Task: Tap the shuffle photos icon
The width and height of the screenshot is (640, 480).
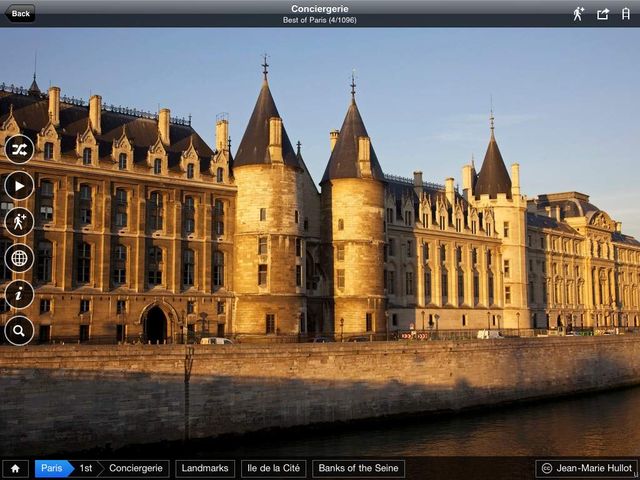Action: click(x=19, y=149)
